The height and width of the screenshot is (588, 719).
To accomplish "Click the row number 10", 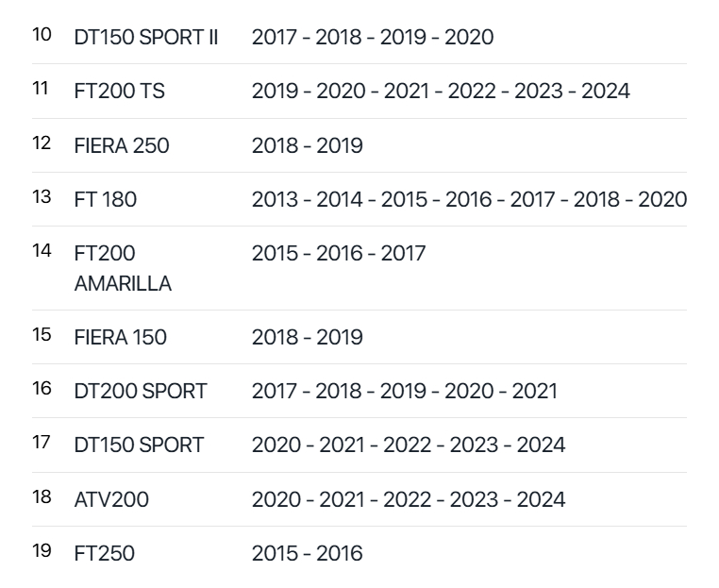I will pos(42,35).
